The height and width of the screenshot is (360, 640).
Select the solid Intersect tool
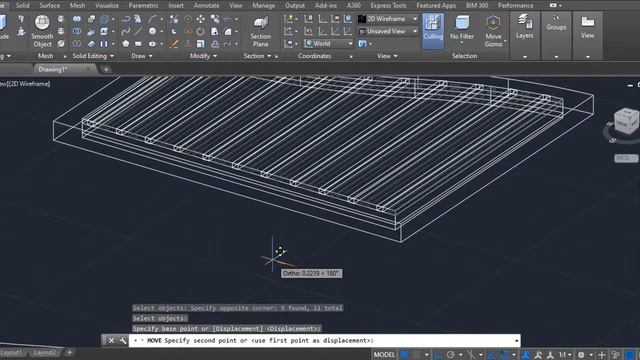tap(77, 44)
